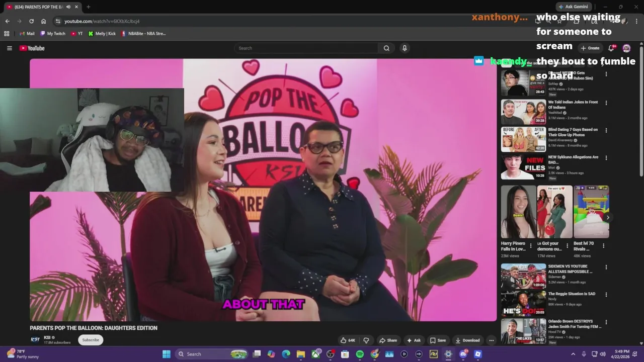This screenshot has height=362, width=644.
Task: Click the YouTube logo
Action: 32,48
